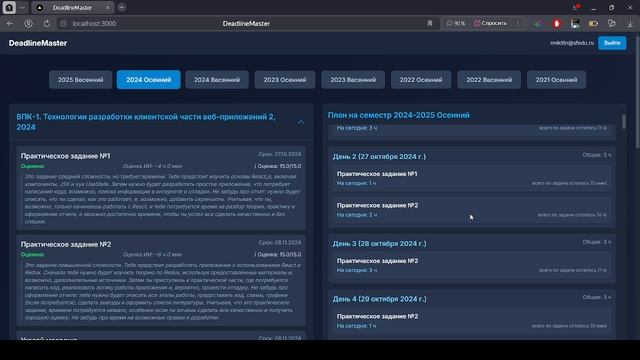Open Практическое задание №2 under День 4
This screenshot has height=360, width=640.
click(377, 316)
